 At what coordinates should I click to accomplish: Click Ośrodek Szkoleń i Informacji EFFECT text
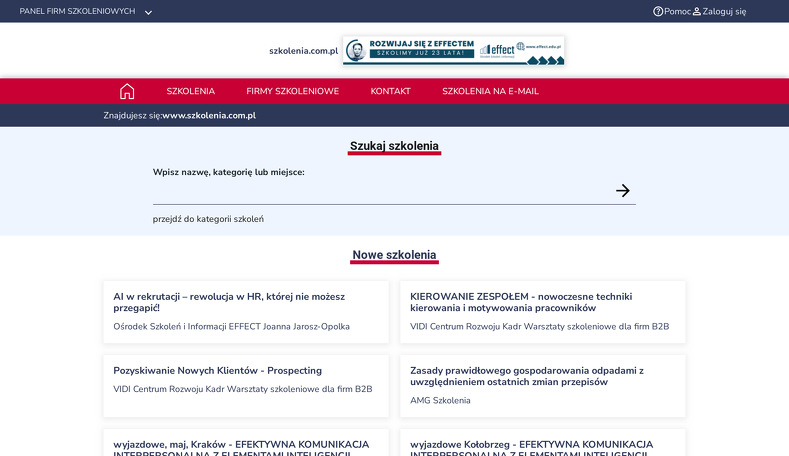(x=231, y=326)
